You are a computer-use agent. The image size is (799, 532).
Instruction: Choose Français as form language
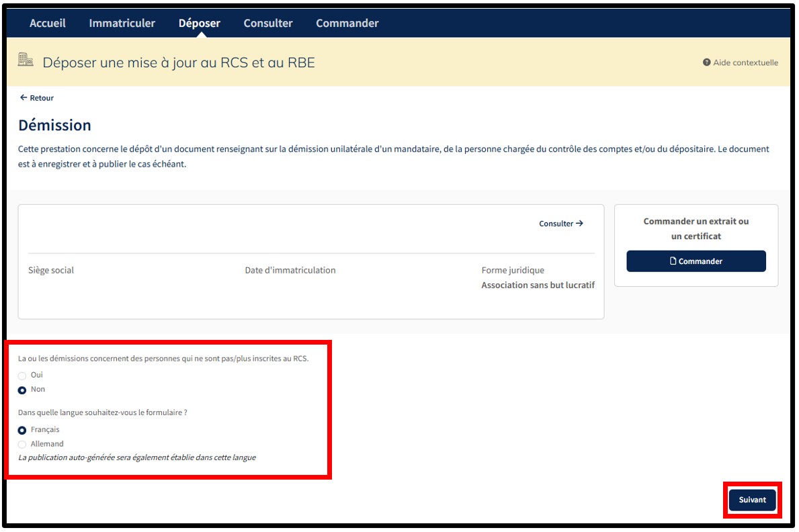[x=22, y=430]
